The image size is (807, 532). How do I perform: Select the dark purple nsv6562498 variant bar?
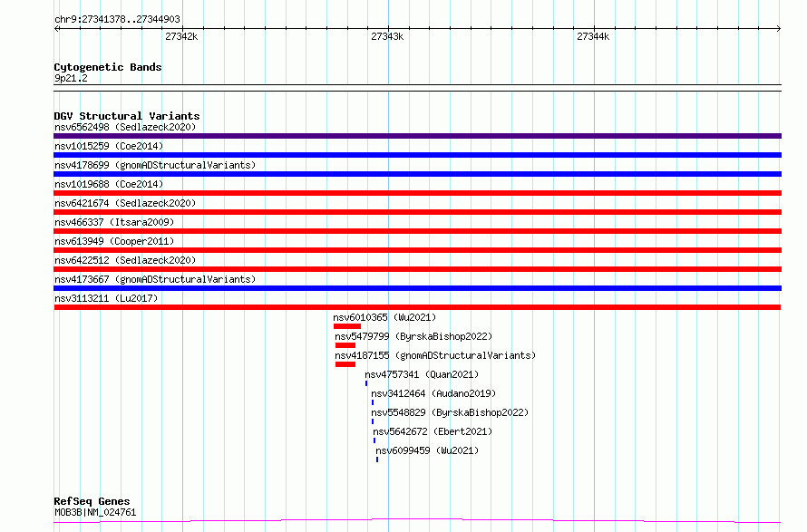click(417, 136)
